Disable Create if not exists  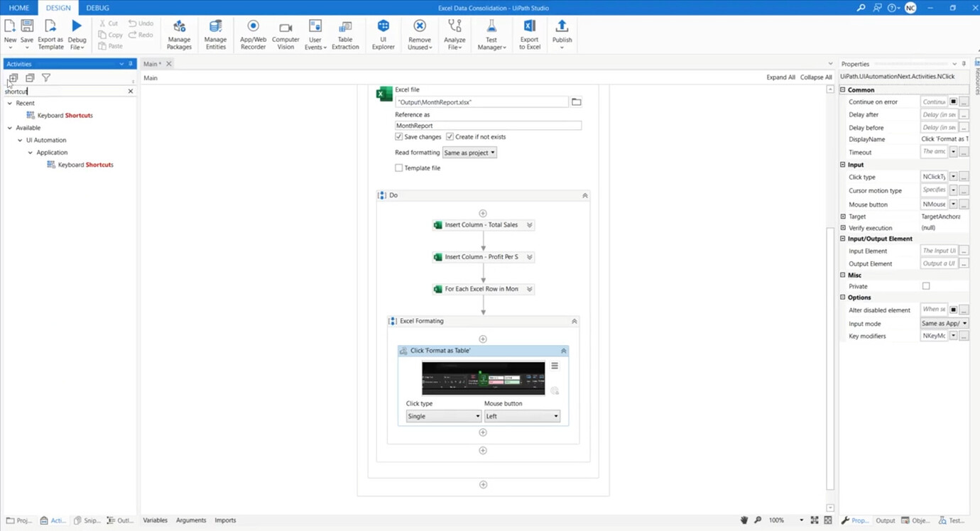point(450,136)
